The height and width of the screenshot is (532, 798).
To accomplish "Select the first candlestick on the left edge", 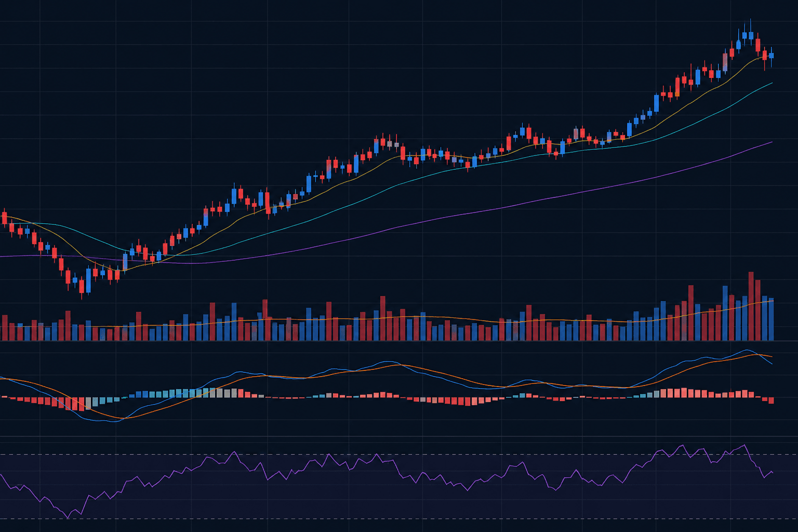I will pos(5,218).
